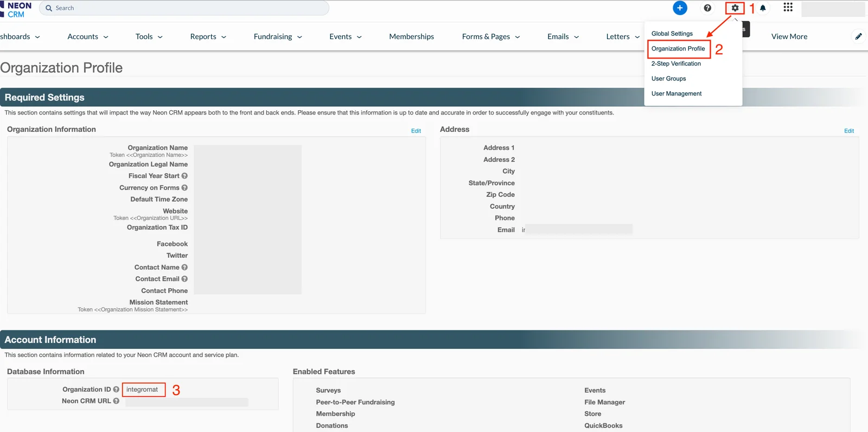Click the Zip Code label

(500, 195)
